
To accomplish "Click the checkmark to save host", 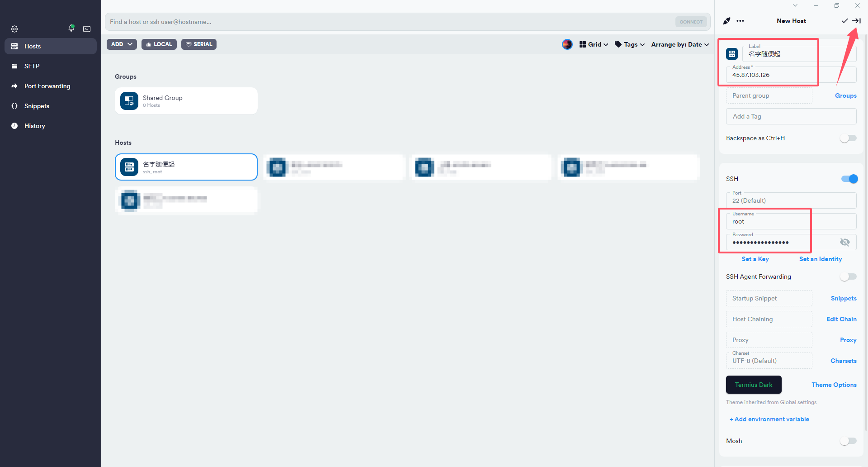I will pyautogui.click(x=844, y=21).
